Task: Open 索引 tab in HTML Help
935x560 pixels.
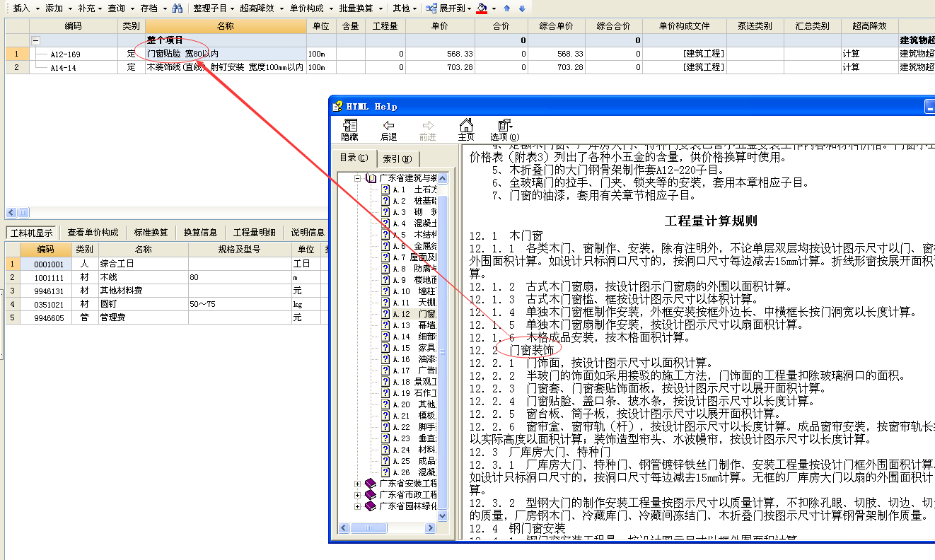Action: tap(397, 159)
